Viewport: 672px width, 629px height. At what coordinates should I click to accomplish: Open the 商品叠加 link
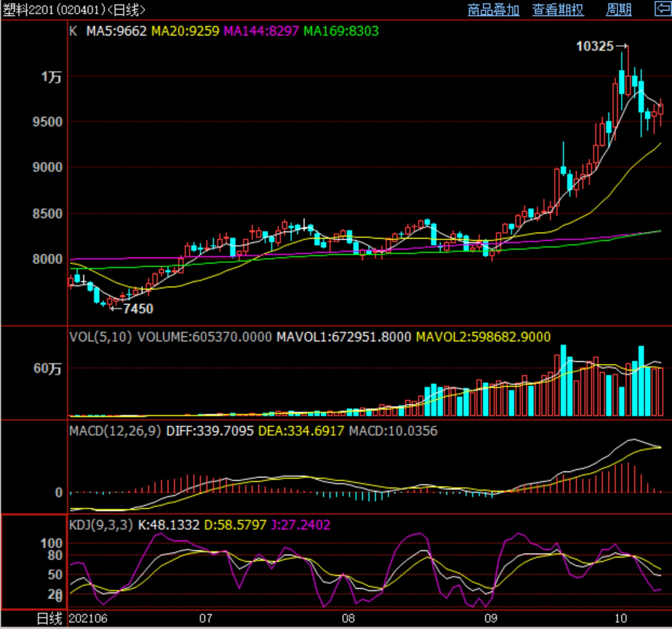click(x=493, y=10)
